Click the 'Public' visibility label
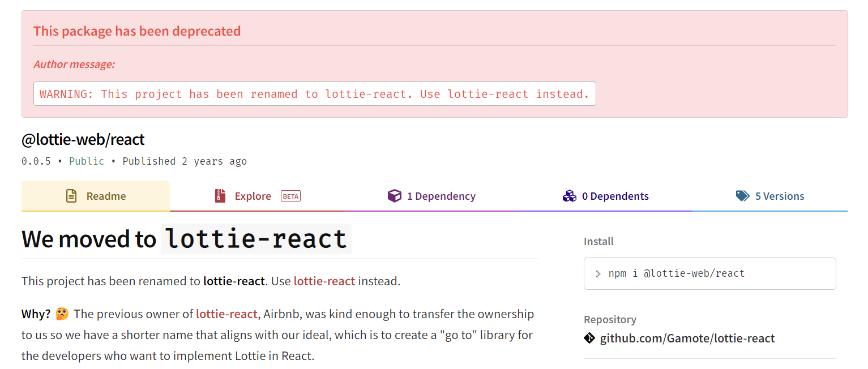The width and height of the screenshot is (868, 369). [x=87, y=161]
